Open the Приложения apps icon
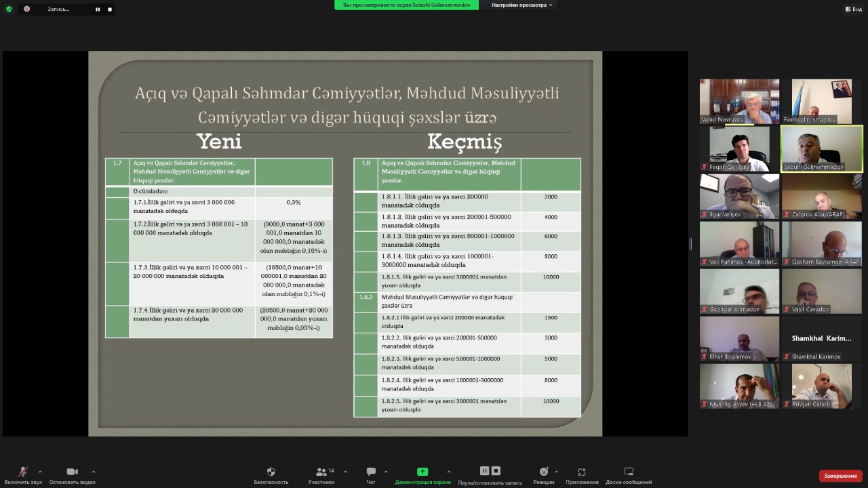 tap(581, 472)
